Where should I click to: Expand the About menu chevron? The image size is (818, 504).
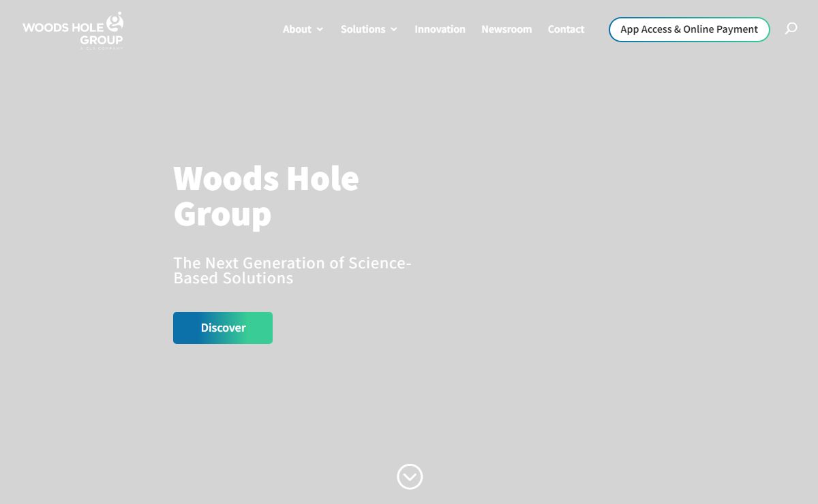320,29
